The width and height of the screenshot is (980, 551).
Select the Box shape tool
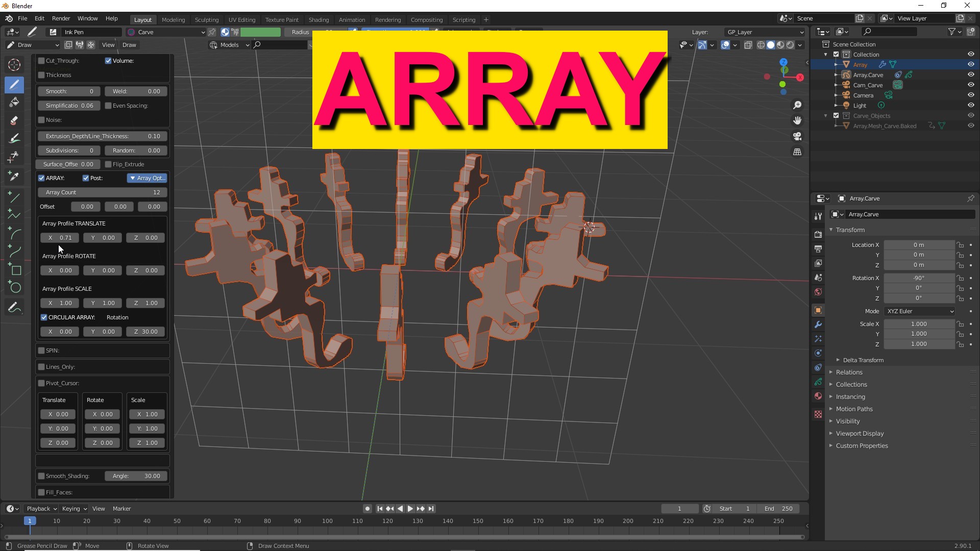(x=14, y=269)
